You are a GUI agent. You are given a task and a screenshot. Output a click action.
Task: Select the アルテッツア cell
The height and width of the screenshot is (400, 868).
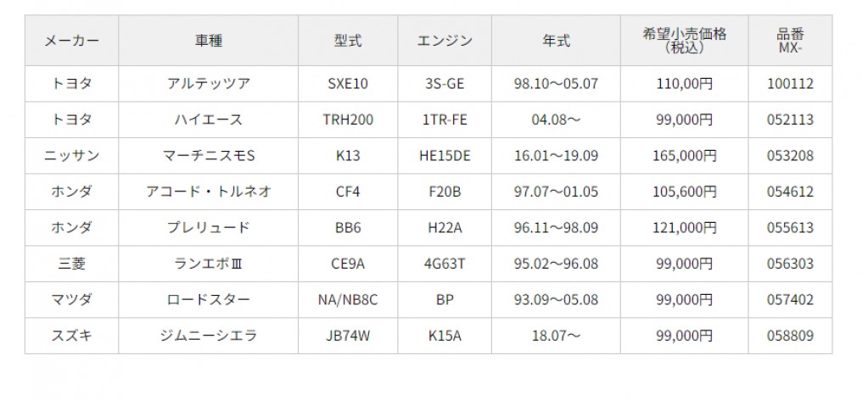(208, 84)
